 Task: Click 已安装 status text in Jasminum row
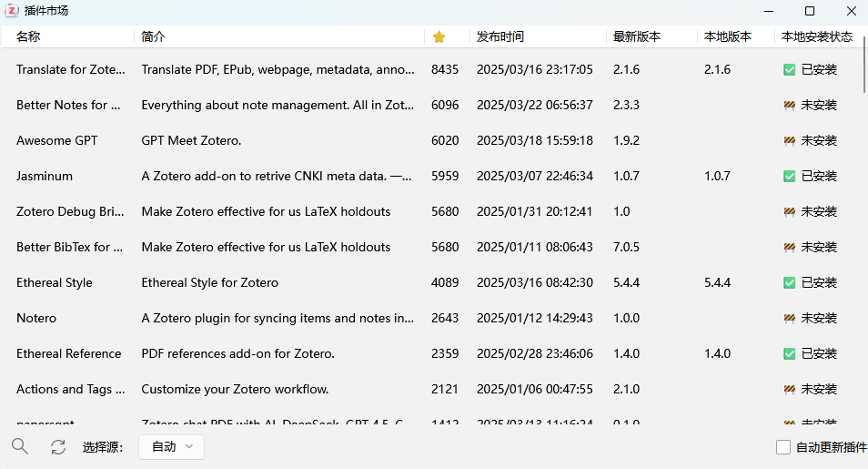coord(819,176)
